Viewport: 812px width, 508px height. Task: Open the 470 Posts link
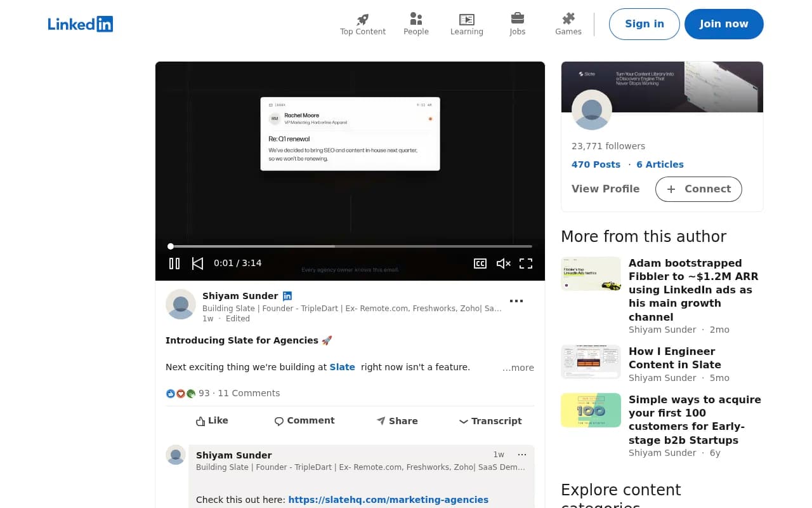pyautogui.click(x=596, y=164)
